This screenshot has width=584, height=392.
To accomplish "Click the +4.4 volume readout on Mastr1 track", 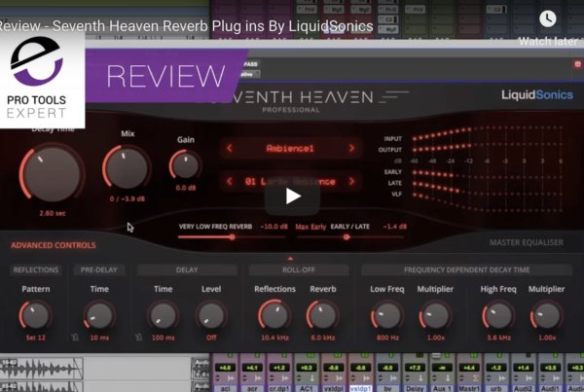I will (469, 368).
